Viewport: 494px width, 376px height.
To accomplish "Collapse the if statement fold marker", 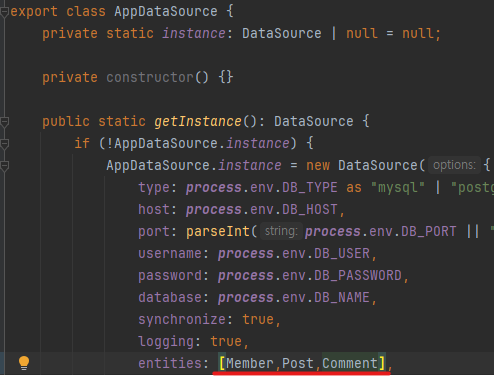I will point(4,144).
